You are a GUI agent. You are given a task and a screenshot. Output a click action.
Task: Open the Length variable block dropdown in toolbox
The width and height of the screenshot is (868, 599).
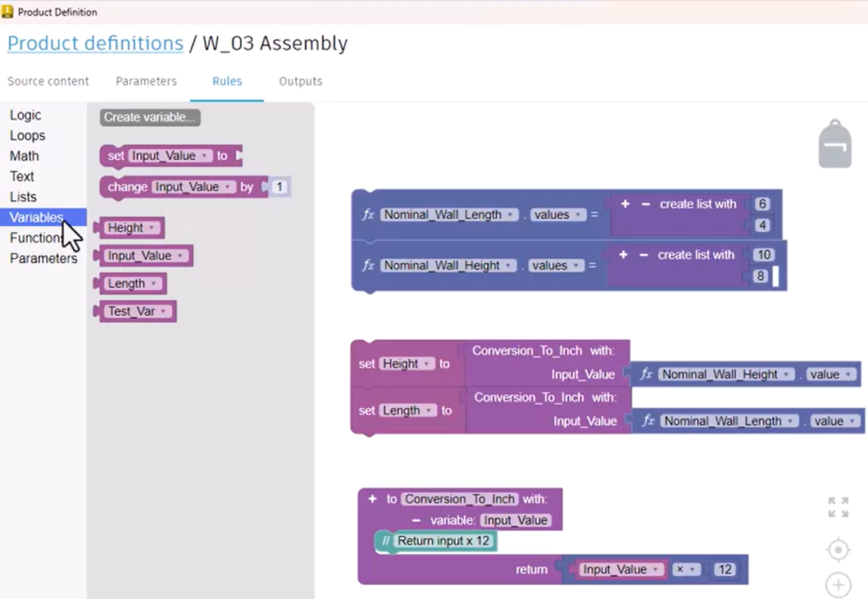coord(133,284)
